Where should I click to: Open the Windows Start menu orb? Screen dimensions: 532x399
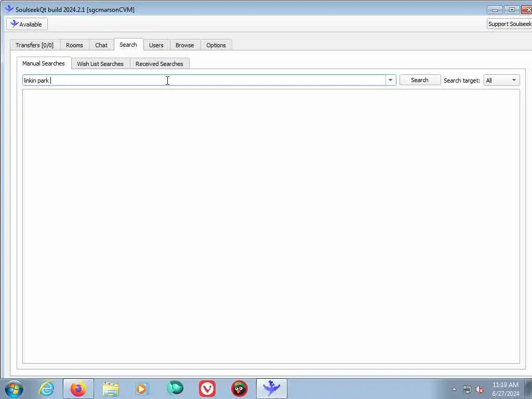[14, 389]
